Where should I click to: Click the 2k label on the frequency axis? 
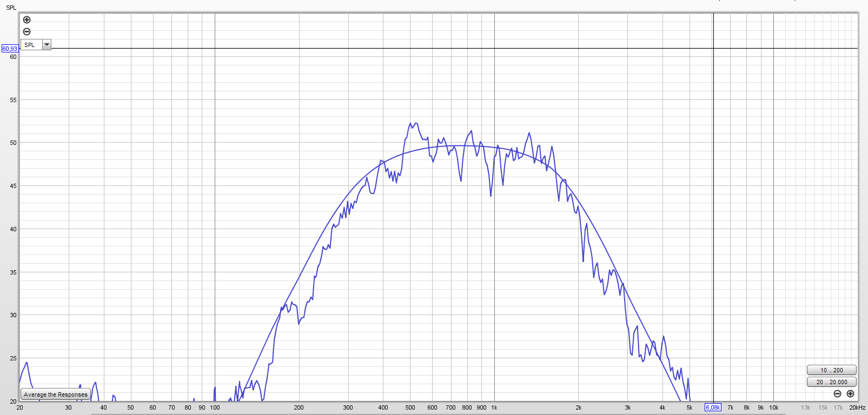(x=579, y=407)
